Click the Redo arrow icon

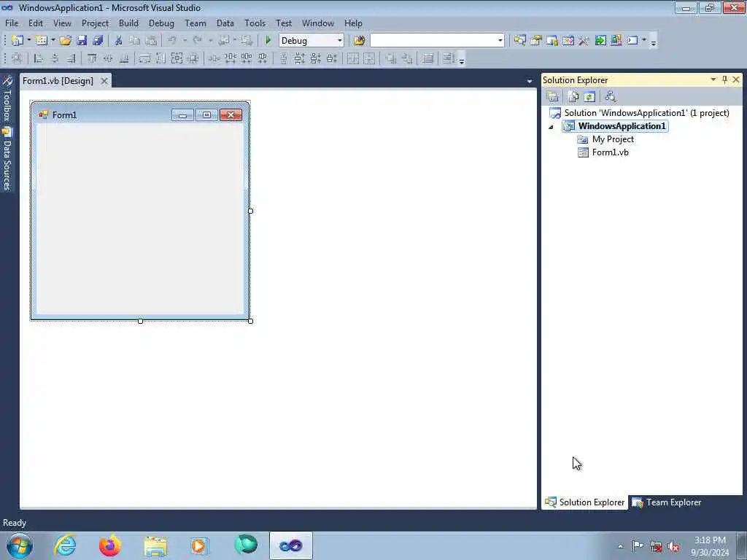coord(197,41)
